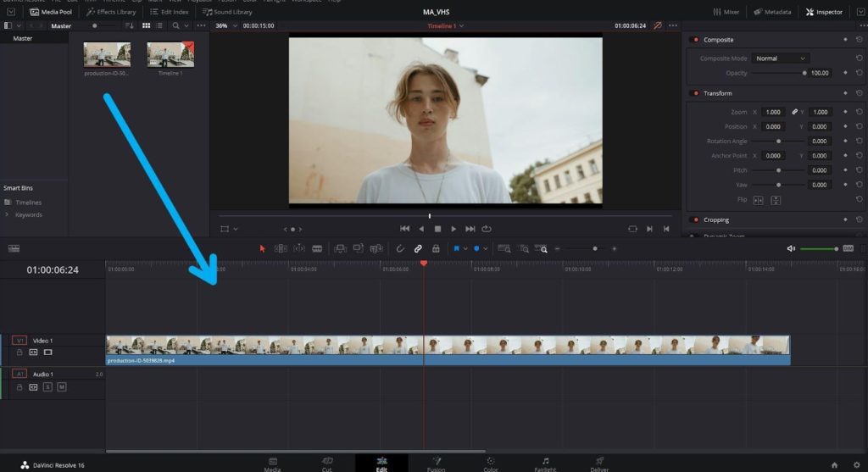The height and width of the screenshot is (472, 868).
Task: Select the Master bin in sidebar
Action: click(x=23, y=38)
